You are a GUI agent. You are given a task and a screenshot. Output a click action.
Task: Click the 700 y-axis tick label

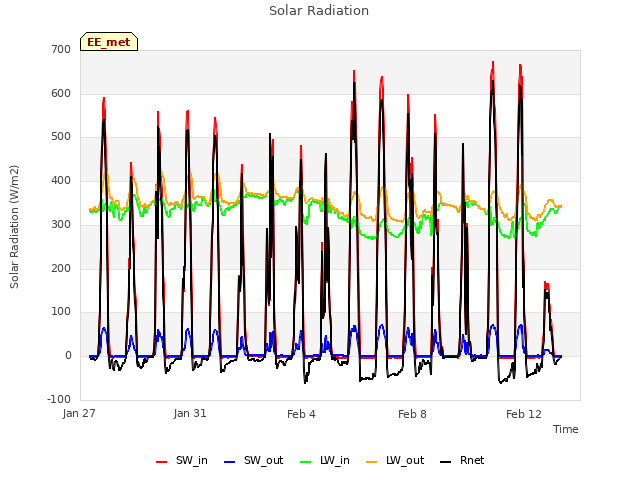[61, 49]
